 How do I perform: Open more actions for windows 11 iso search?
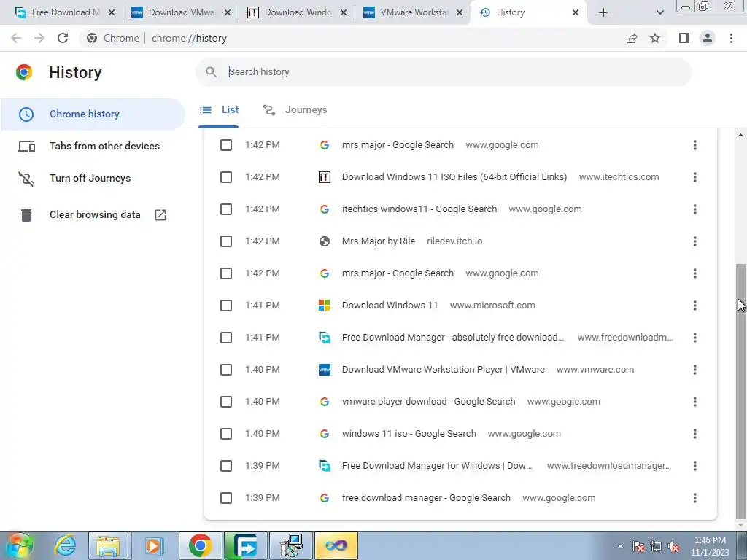tap(695, 434)
